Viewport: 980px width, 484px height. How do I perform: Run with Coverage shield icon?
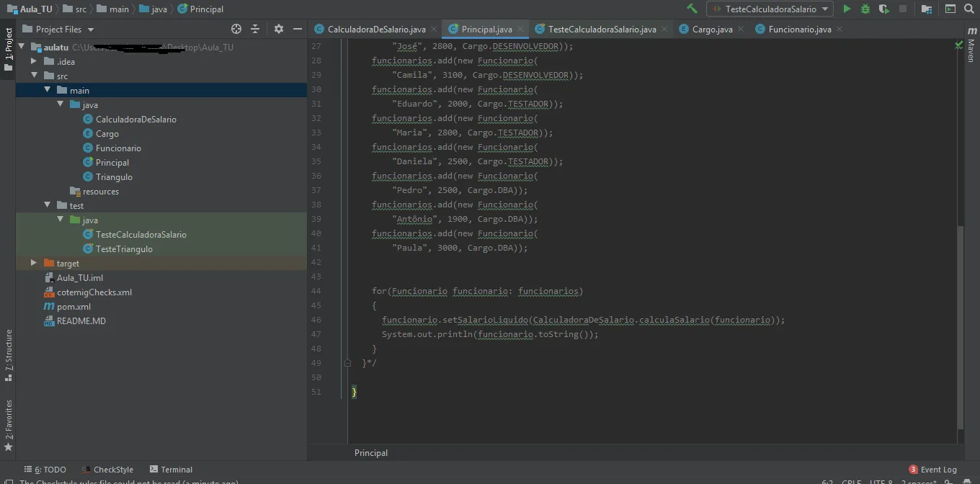pyautogui.click(x=883, y=9)
